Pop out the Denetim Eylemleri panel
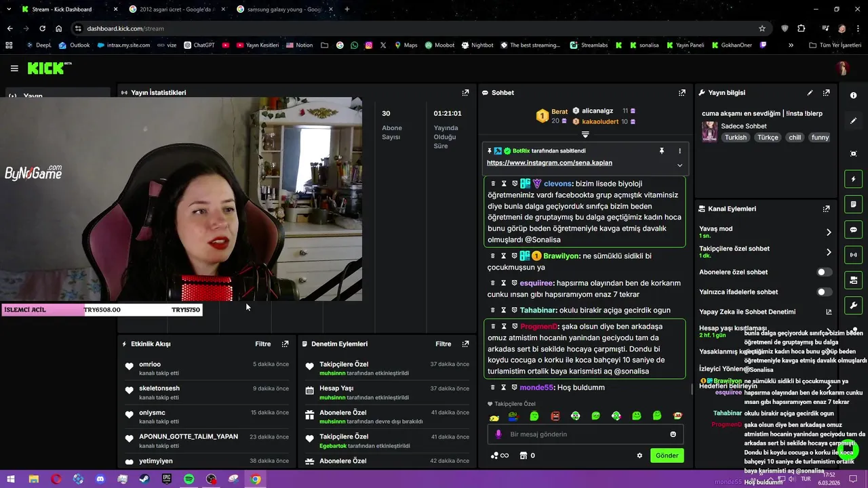 click(465, 344)
